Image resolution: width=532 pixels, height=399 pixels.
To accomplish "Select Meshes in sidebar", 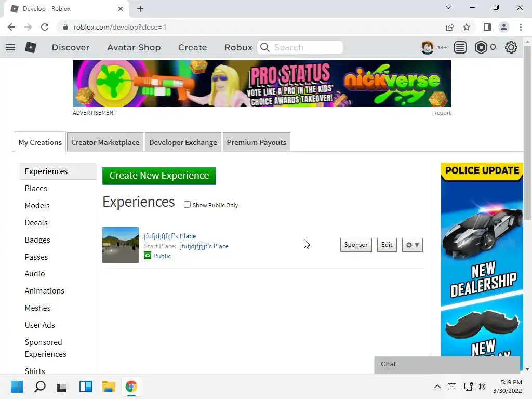I will coord(37,308).
